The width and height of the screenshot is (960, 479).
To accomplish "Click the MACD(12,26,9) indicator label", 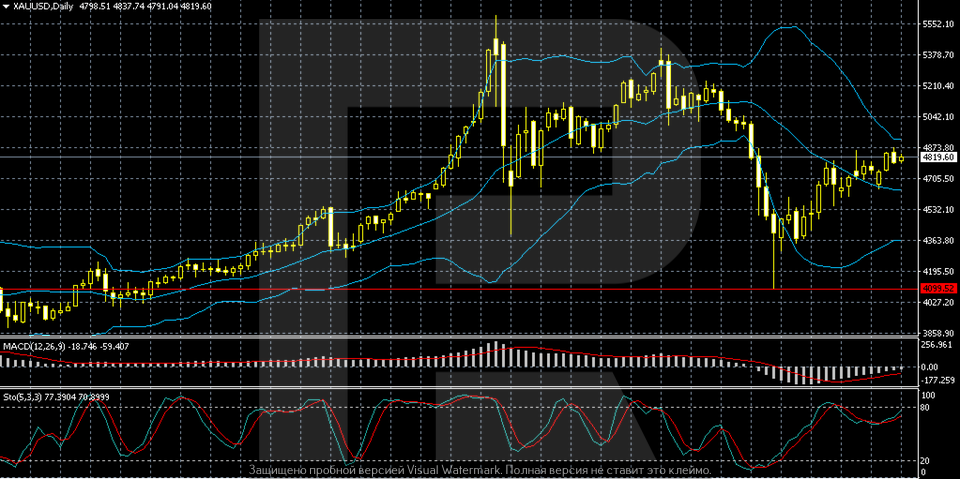I will [x=38, y=346].
